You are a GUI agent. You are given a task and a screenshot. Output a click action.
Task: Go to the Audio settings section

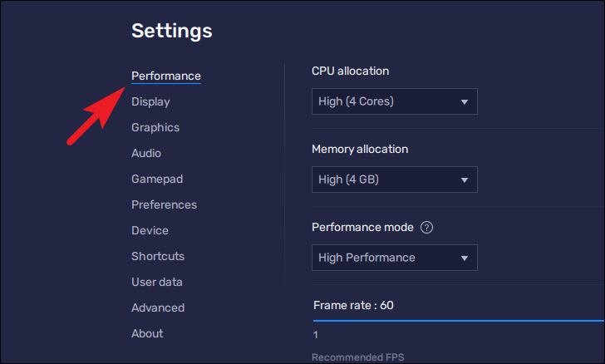click(146, 154)
